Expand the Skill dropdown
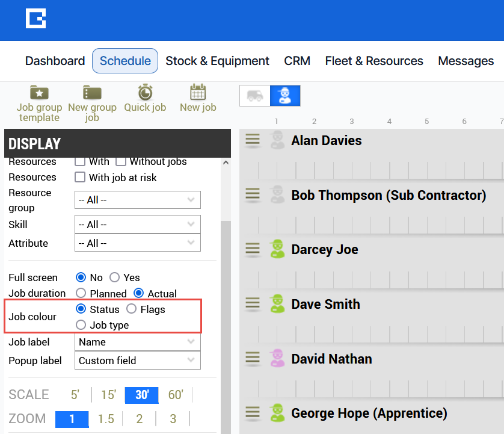Image resolution: width=504 pixels, height=434 pixels. coord(137,225)
